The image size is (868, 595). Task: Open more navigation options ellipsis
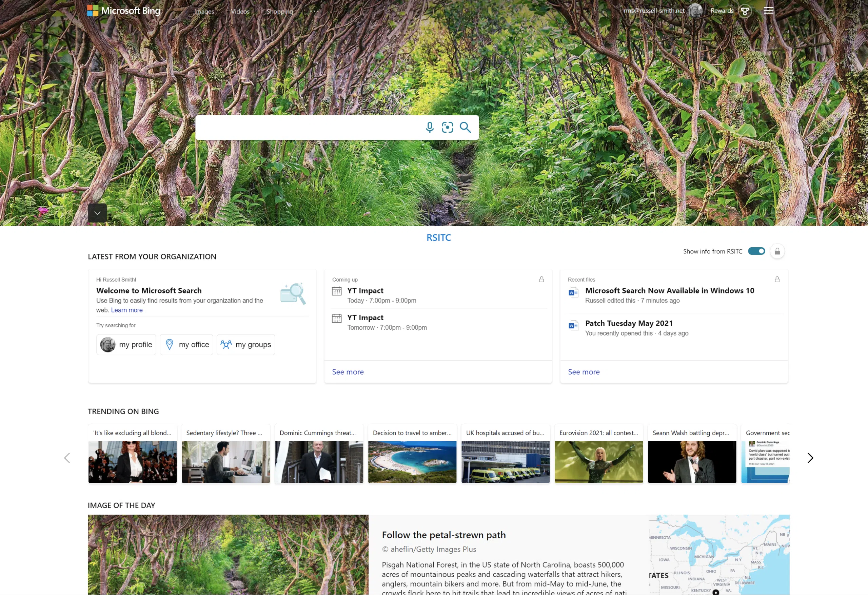coord(315,11)
